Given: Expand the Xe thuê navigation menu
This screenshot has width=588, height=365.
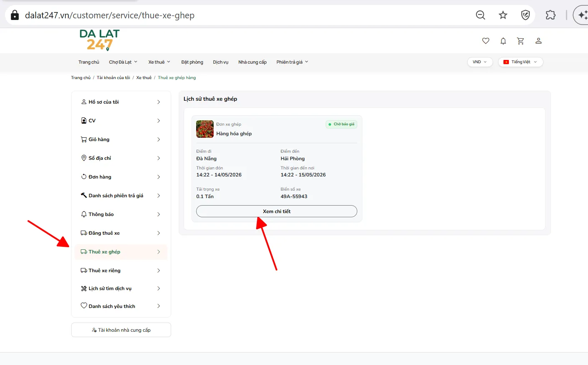Looking at the screenshot, I should click(x=159, y=62).
